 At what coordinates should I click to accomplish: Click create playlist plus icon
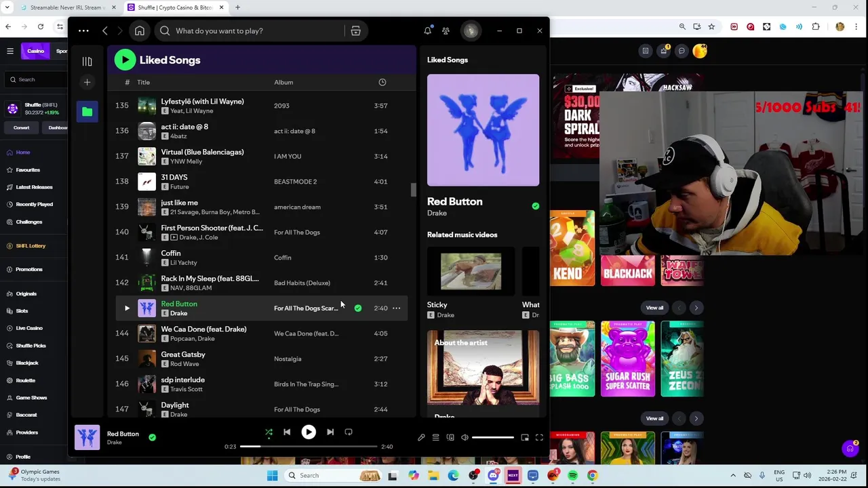pos(87,82)
